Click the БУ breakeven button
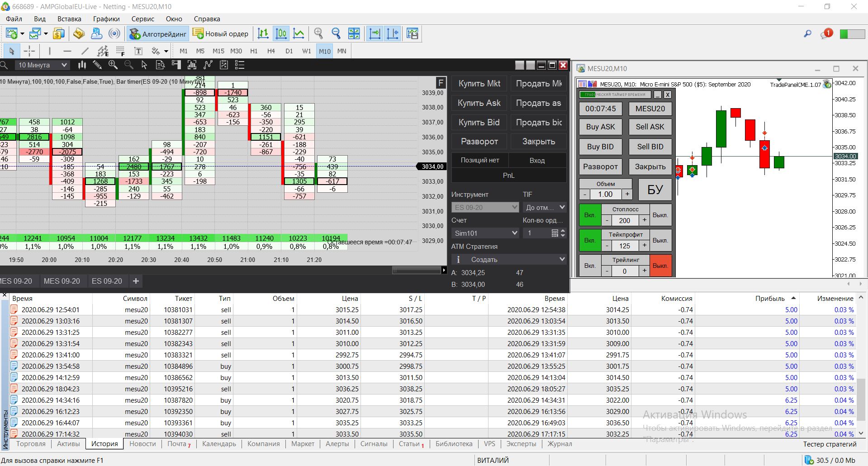The height and width of the screenshot is (466, 868). click(x=655, y=189)
